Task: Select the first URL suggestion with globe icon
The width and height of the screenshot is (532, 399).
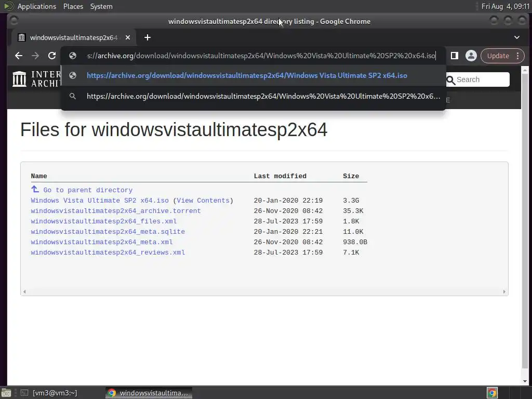Action: click(253, 76)
